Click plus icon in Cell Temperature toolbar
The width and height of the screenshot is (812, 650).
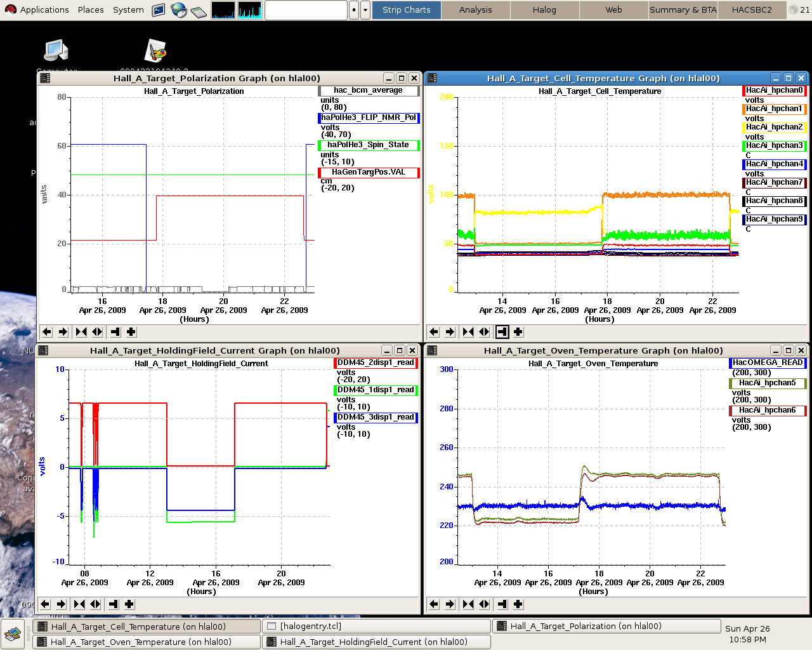pyautogui.click(x=518, y=331)
